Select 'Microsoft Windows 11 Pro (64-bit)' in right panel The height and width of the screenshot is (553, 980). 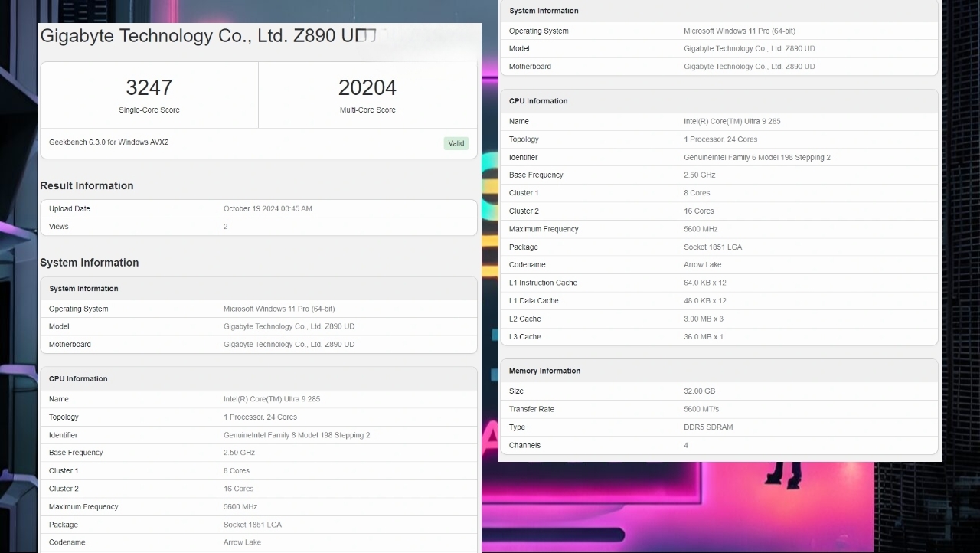[x=740, y=31]
